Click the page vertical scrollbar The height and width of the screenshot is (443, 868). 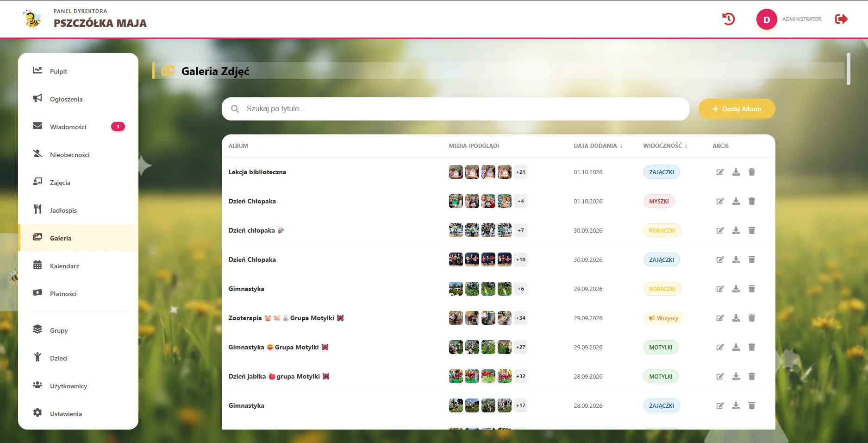coord(848,69)
